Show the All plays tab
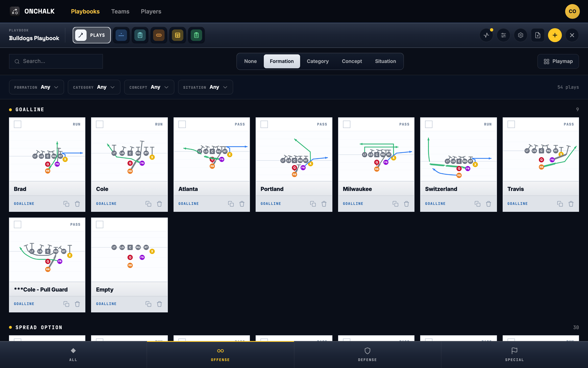This screenshot has height=368, width=588. tap(73, 355)
